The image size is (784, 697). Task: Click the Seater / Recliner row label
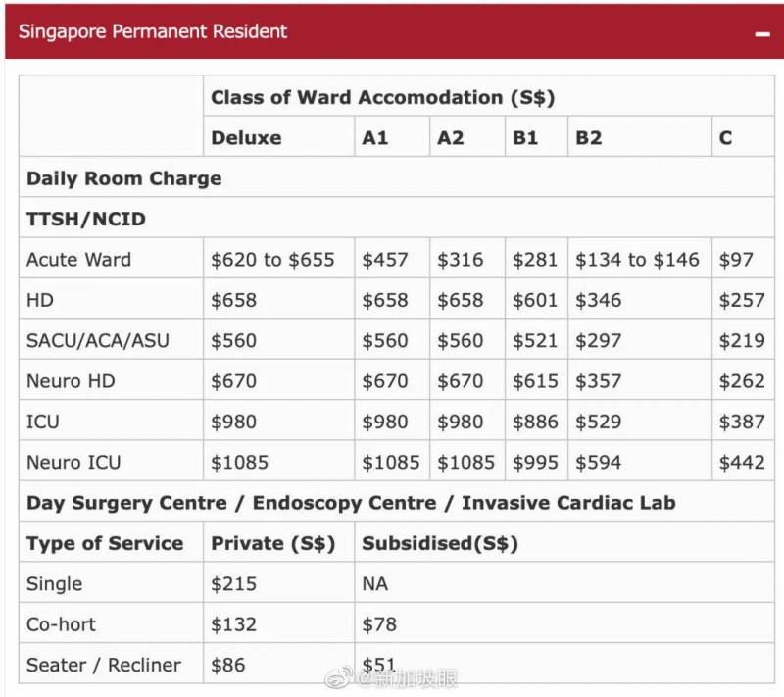pyautogui.click(x=104, y=665)
